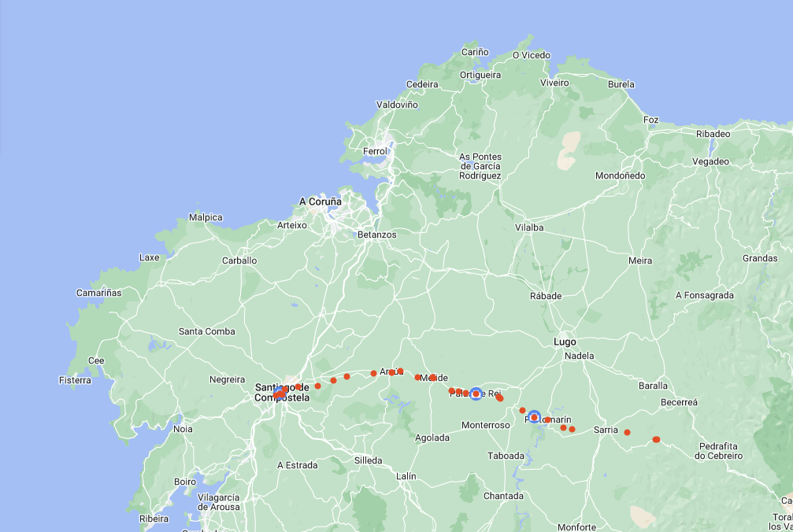Select the Taboada label

pyautogui.click(x=506, y=456)
